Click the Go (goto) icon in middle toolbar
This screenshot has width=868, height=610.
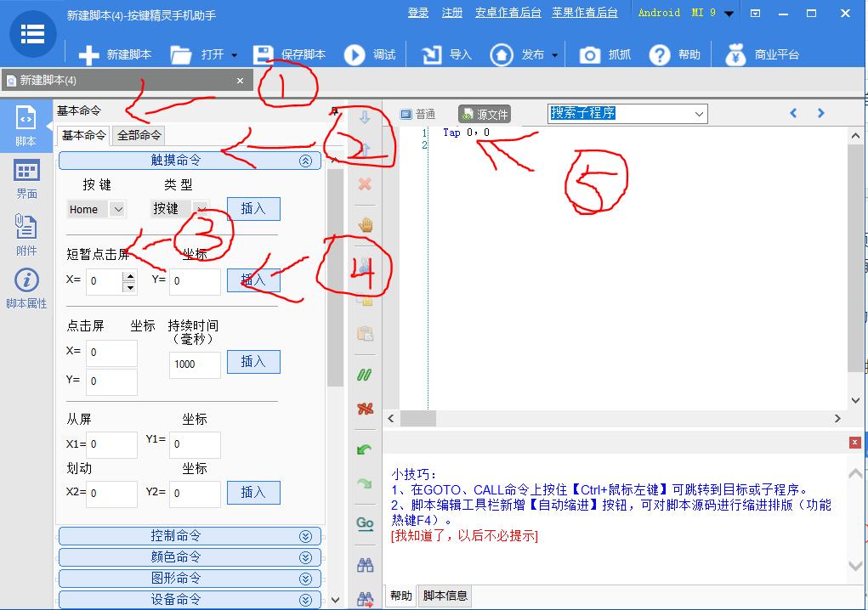(x=364, y=524)
